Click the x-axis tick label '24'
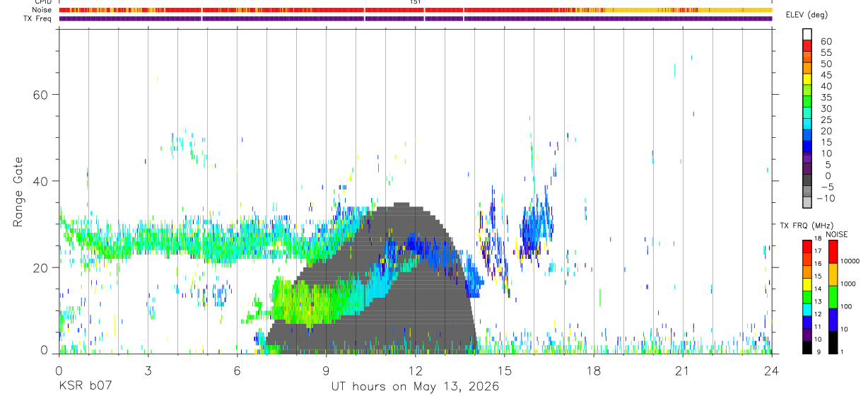868x401 pixels. click(x=771, y=370)
